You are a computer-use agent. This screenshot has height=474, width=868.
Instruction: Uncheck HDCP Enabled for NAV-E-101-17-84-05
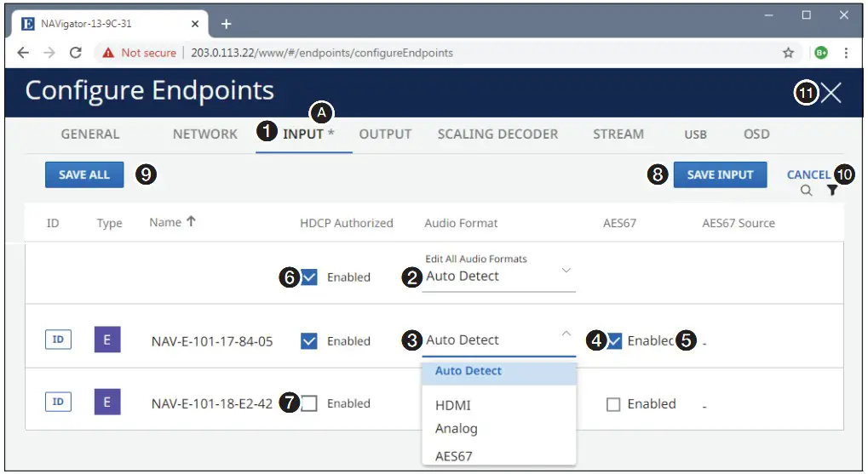coord(309,341)
